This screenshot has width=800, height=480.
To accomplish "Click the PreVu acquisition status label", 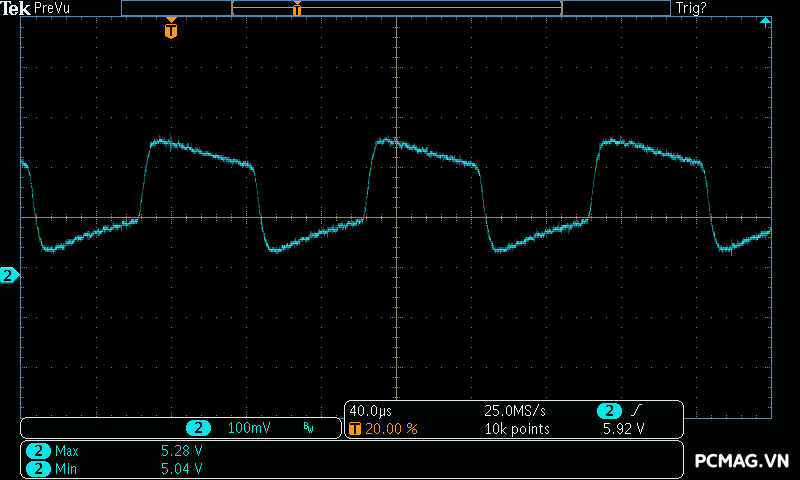I will click(x=51, y=8).
